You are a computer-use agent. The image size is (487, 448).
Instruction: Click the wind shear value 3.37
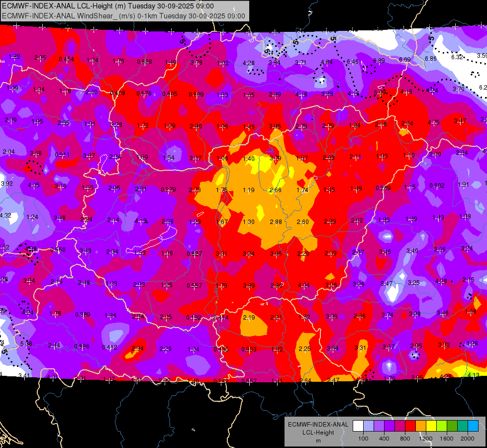tap(195, 158)
